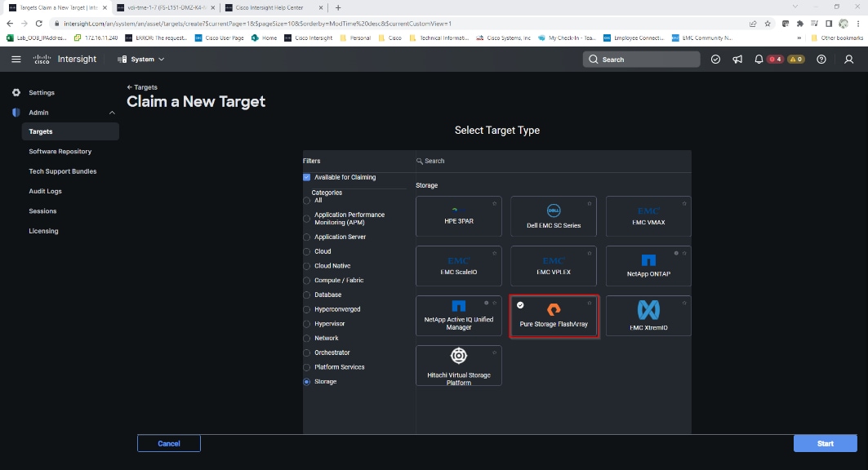Viewport: 868px width, 470px height.
Task: Choose the Cloud category radio button
Action: click(307, 251)
